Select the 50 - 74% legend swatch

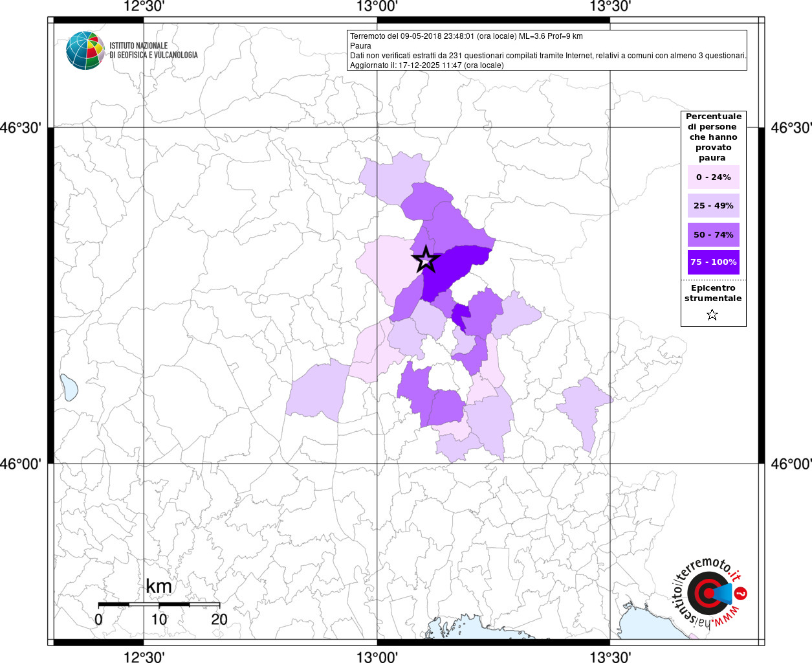(713, 234)
